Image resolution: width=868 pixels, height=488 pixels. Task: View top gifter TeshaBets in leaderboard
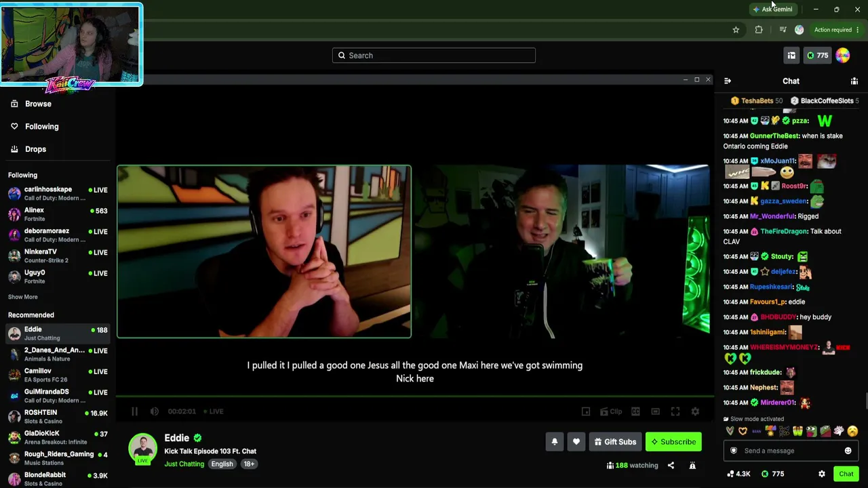[757, 101]
